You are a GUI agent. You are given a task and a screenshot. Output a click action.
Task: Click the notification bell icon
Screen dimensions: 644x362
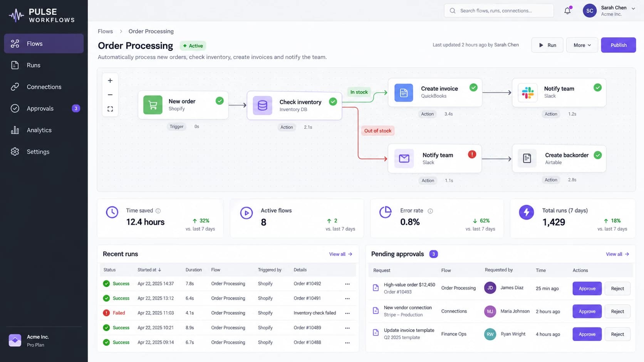coord(567,11)
